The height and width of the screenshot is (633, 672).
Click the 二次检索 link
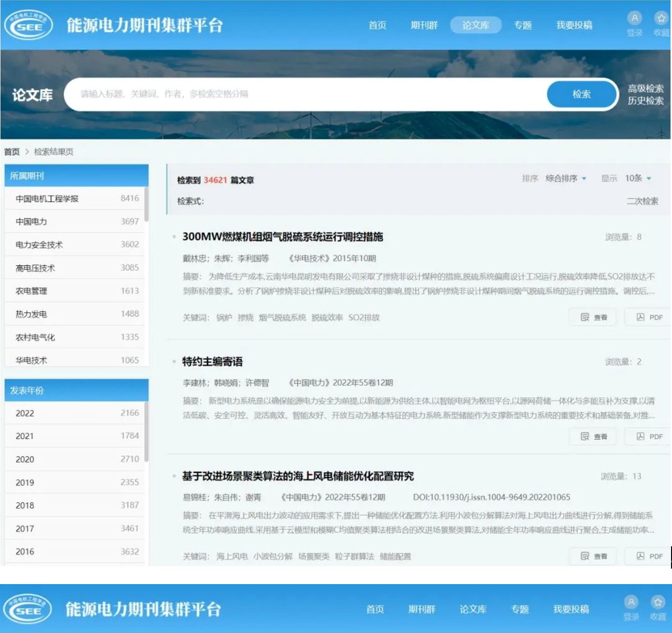pyautogui.click(x=642, y=201)
